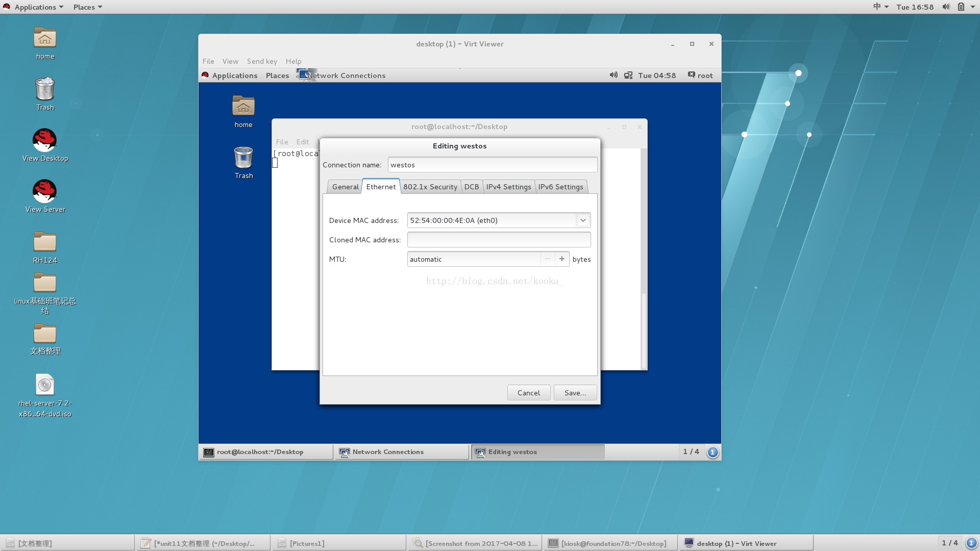
Task: Switch to unit11文档整理 editor taskbar window
Action: pyautogui.click(x=203, y=543)
